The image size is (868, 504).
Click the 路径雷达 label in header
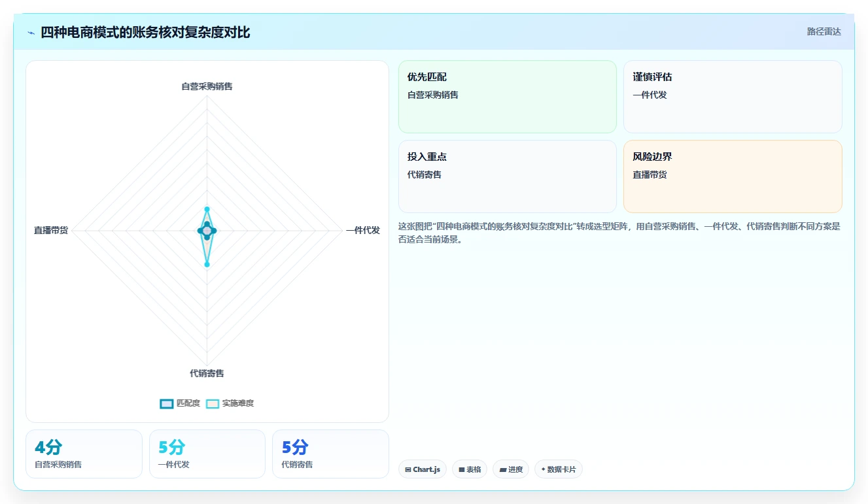824,31
